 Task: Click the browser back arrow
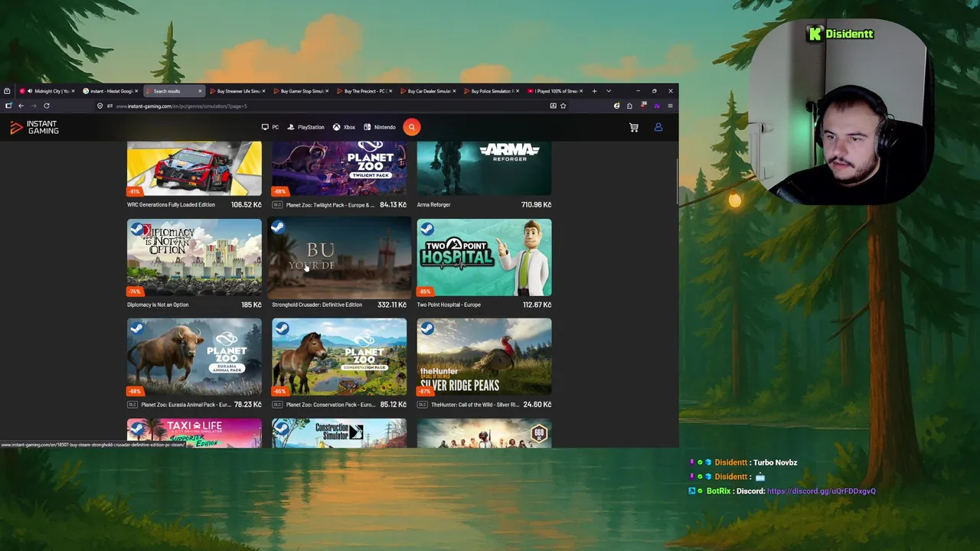coord(21,106)
